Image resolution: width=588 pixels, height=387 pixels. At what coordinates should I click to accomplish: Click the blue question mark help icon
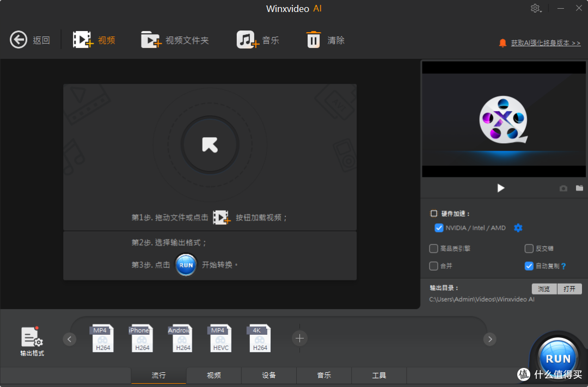563,266
